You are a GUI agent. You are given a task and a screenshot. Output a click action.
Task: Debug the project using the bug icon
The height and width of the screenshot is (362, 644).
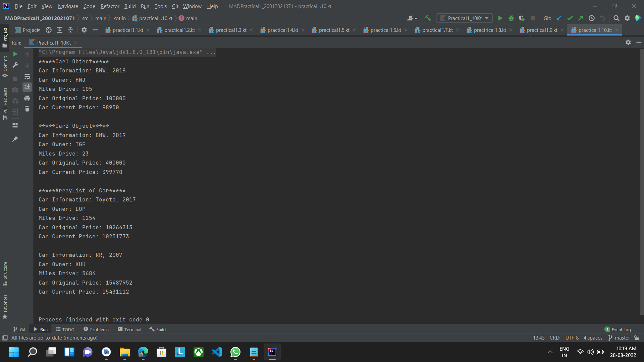coord(511,18)
